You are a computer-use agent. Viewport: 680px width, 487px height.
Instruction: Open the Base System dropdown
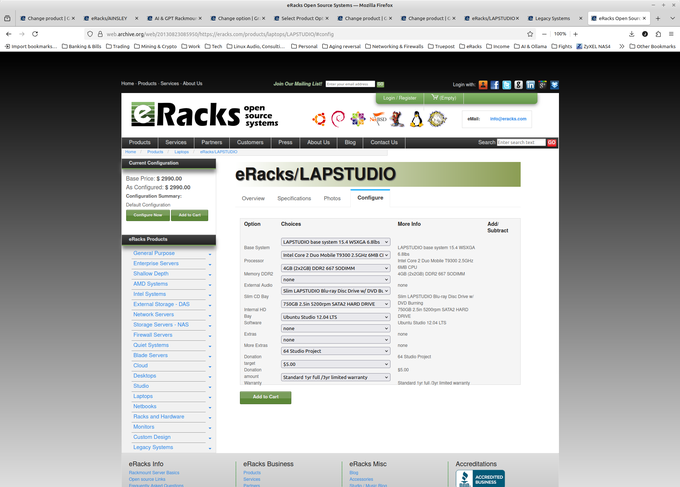[x=335, y=242]
